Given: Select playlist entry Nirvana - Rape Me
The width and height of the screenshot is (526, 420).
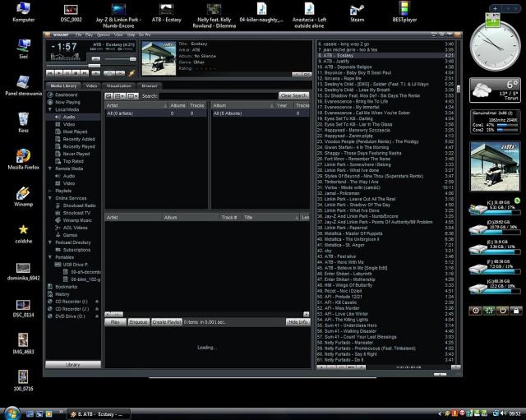Looking at the screenshot, I should click(385, 79).
